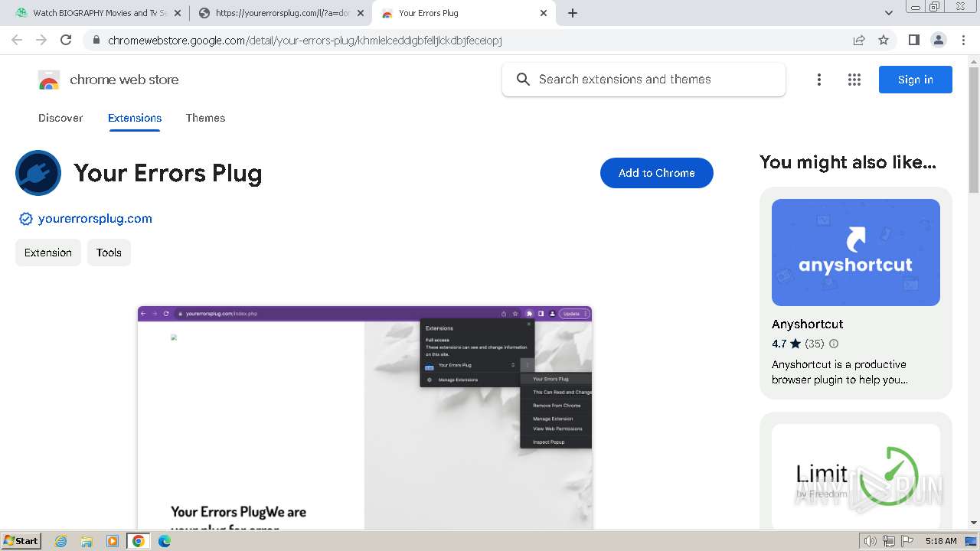Click the search magnifier icon
980x551 pixels.
point(523,80)
